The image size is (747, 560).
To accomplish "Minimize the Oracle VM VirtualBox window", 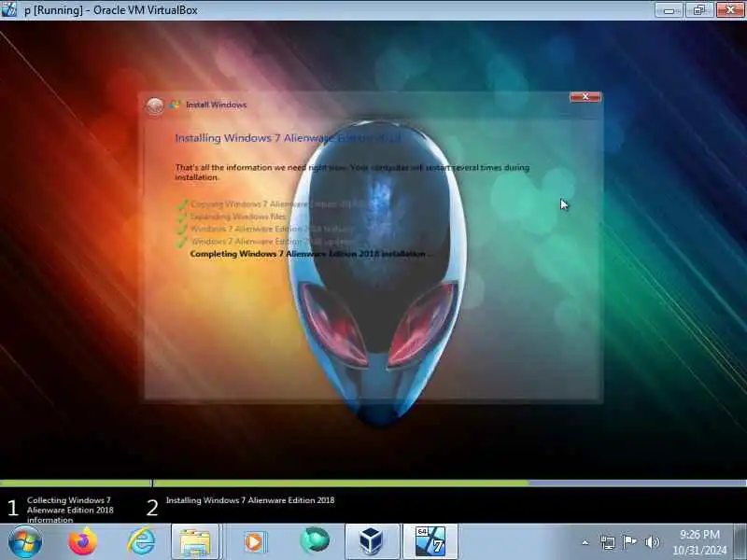I will tap(669, 10).
